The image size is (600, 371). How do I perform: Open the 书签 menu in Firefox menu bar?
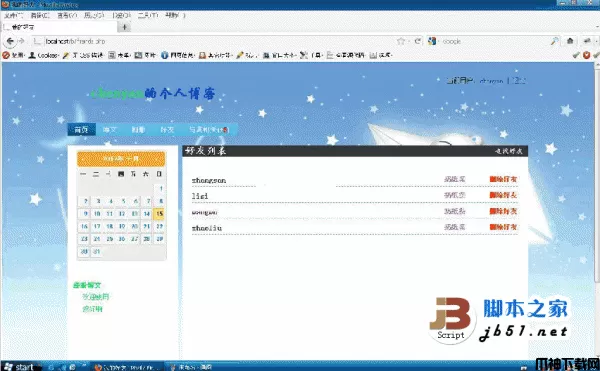coord(121,15)
